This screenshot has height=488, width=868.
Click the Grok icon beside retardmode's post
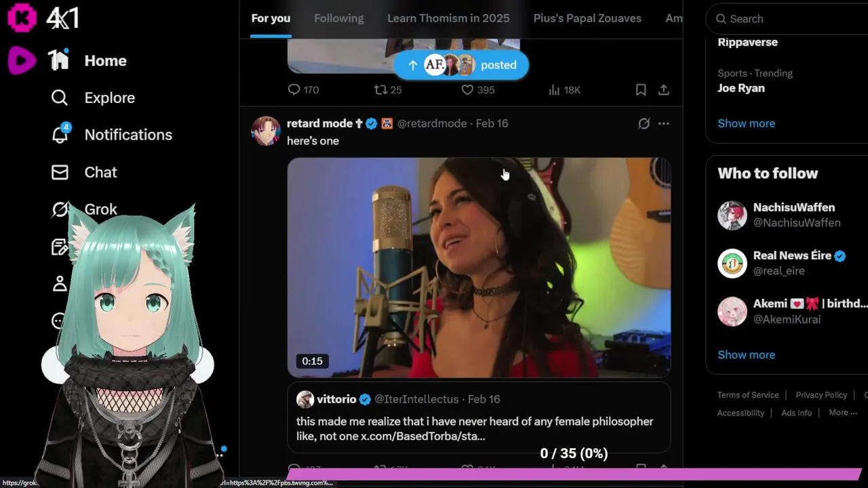[644, 123]
